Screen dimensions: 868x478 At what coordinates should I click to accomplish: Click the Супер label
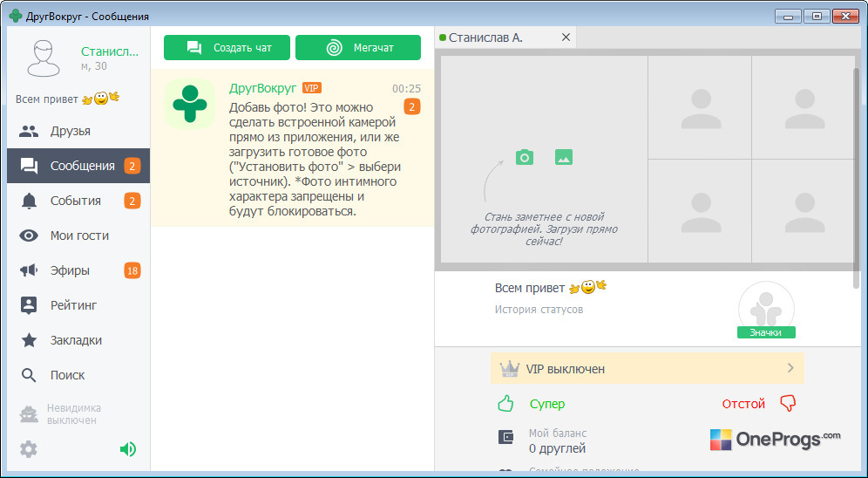pyautogui.click(x=547, y=404)
